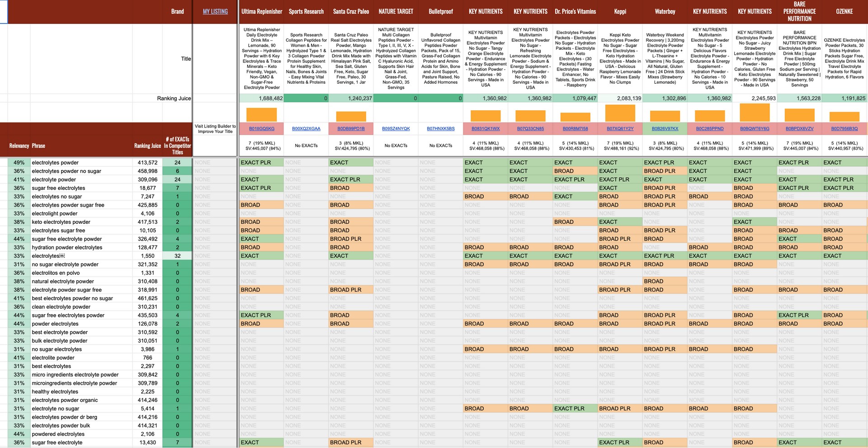
Task: Open ASIN link B0C285PPND
Action: click(x=710, y=128)
